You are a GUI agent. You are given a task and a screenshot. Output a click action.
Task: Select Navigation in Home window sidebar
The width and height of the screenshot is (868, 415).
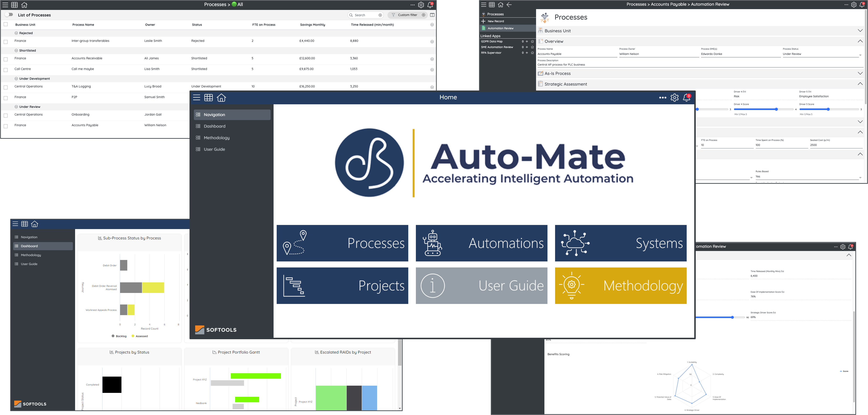pyautogui.click(x=232, y=115)
